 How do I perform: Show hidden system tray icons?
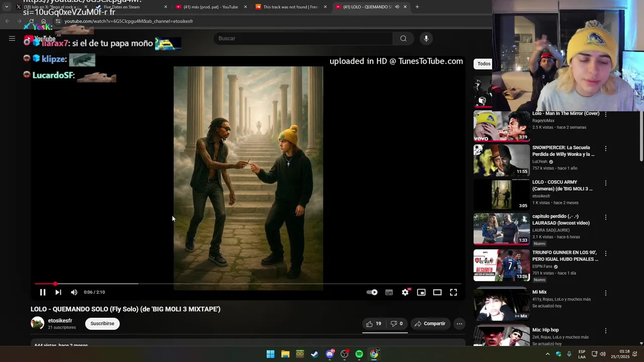click(547, 354)
